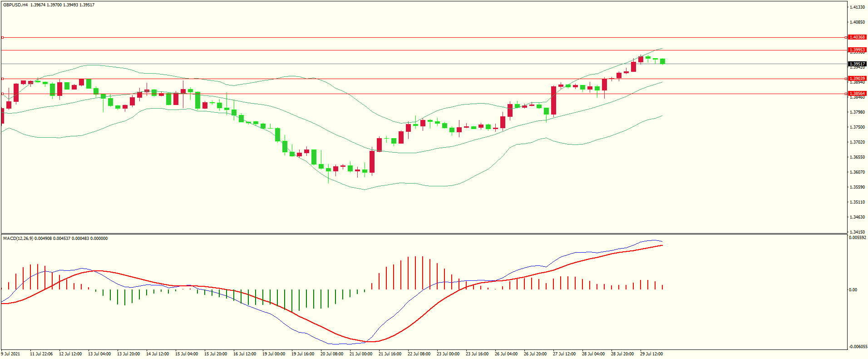The image size is (868, 359).
Task: Click the GBPUSD,H4 chart title text
Action: coord(15,5)
